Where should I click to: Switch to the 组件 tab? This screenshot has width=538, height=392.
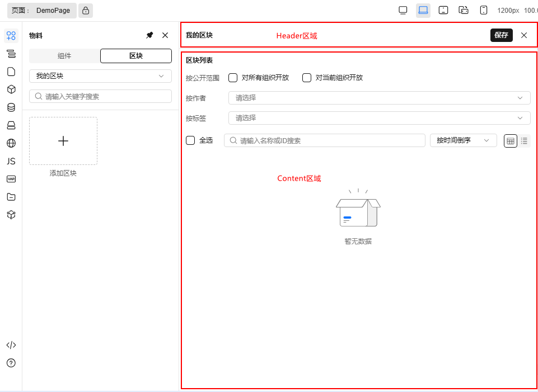point(64,56)
